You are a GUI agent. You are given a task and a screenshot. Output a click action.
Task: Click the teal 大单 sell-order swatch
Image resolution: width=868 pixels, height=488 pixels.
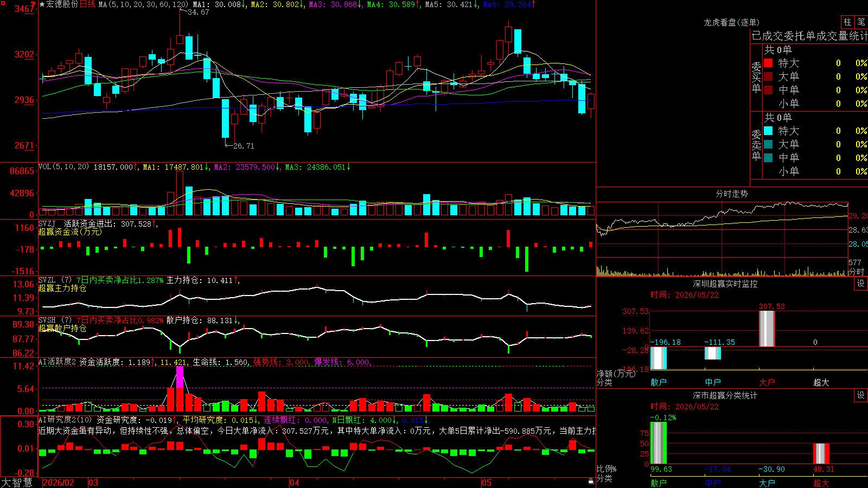(x=768, y=144)
